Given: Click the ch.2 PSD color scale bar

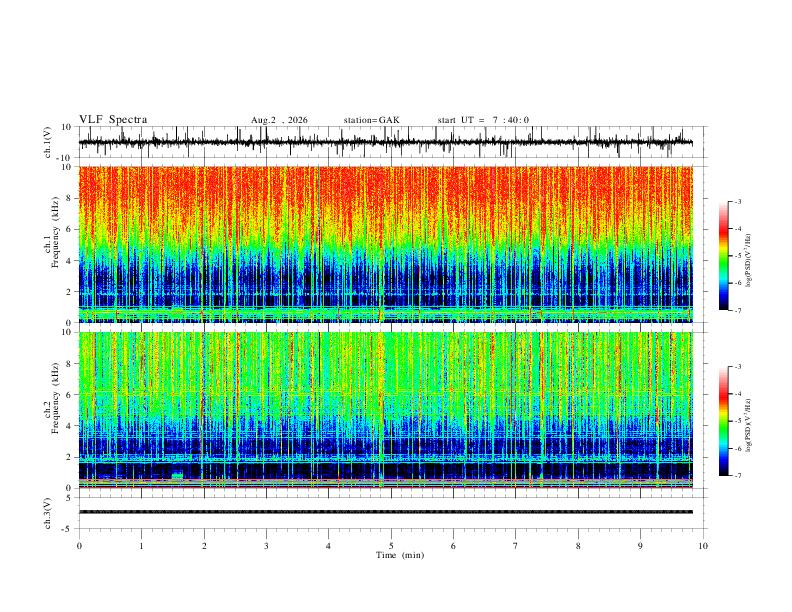Looking at the screenshot, I should pyautogui.click(x=724, y=421).
